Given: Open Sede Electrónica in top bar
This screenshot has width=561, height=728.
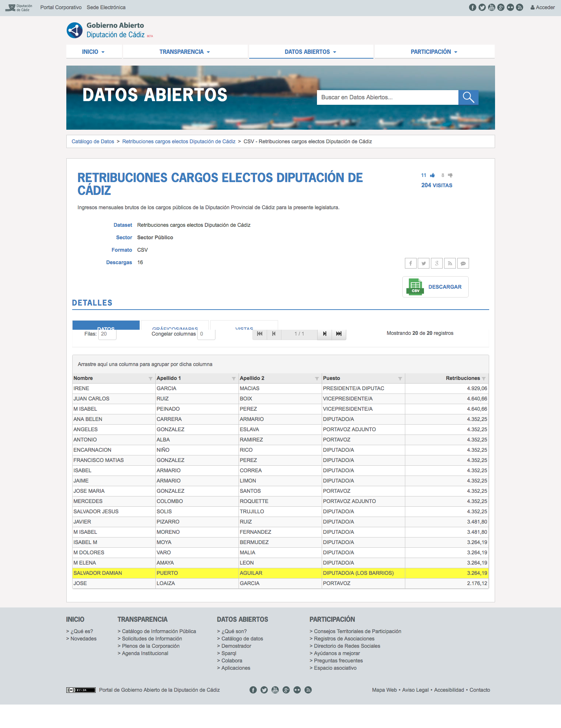Looking at the screenshot, I should click(106, 7).
